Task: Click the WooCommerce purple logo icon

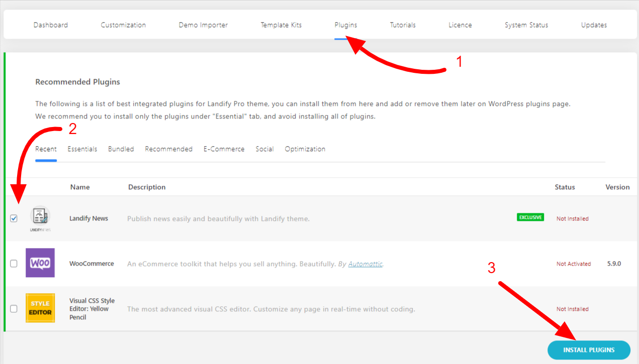Action: 40,263
